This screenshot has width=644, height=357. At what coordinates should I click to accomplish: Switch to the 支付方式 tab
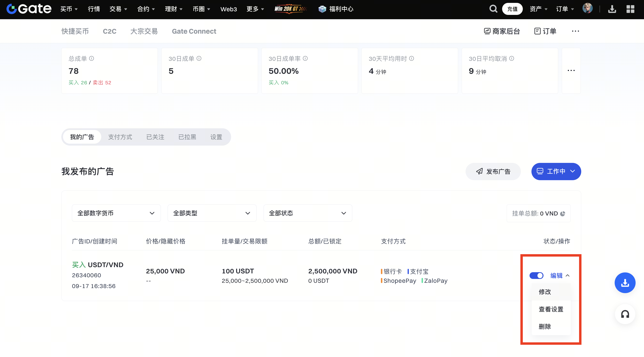pos(120,137)
